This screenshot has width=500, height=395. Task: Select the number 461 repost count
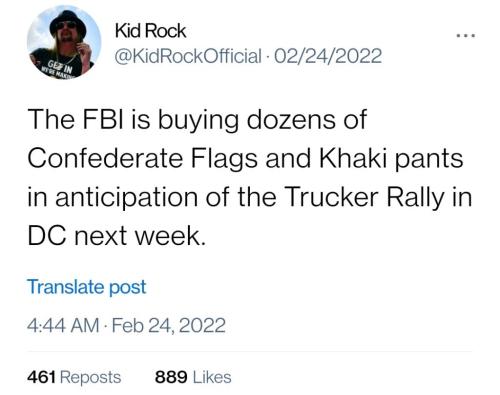pos(41,377)
